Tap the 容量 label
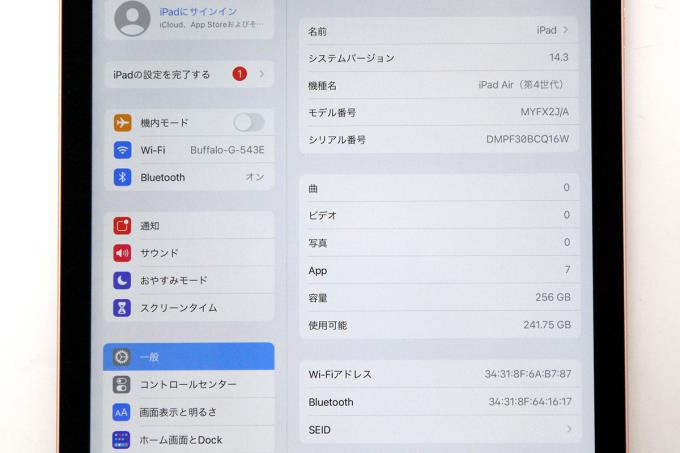This screenshot has width=680, height=453. click(317, 298)
